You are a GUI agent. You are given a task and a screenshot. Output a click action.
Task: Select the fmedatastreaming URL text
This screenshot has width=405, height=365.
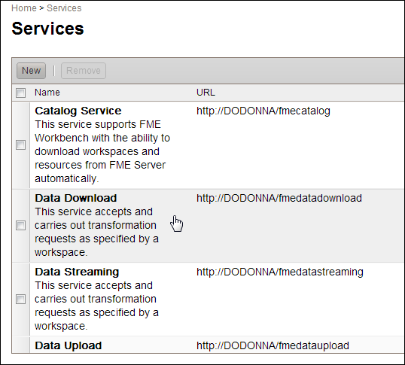point(280,272)
